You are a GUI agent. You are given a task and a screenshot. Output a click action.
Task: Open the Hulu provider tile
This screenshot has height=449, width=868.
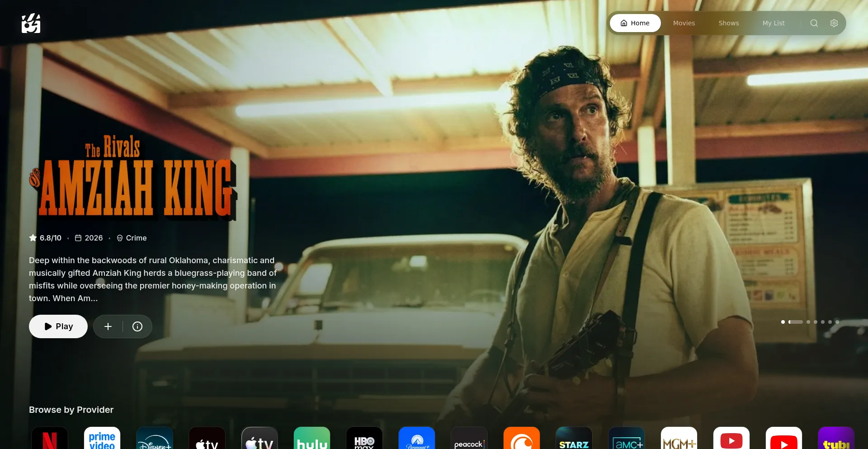pyautogui.click(x=312, y=438)
